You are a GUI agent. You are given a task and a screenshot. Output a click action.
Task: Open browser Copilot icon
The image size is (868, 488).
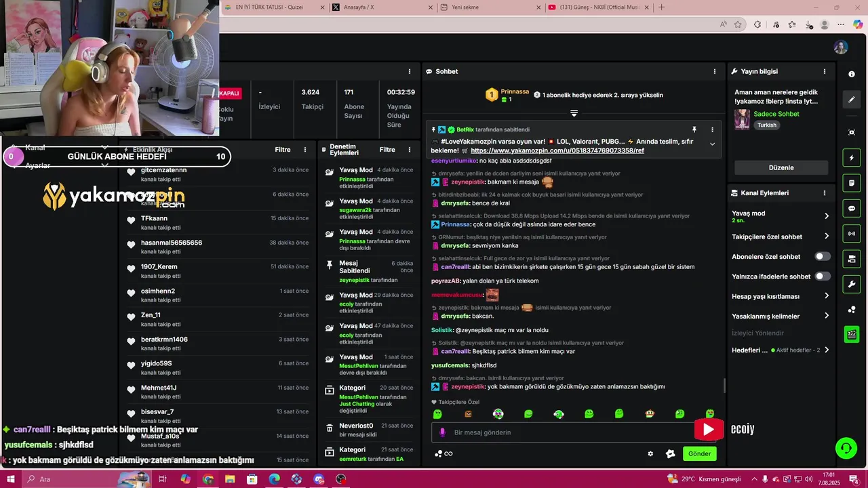pyautogui.click(x=857, y=24)
